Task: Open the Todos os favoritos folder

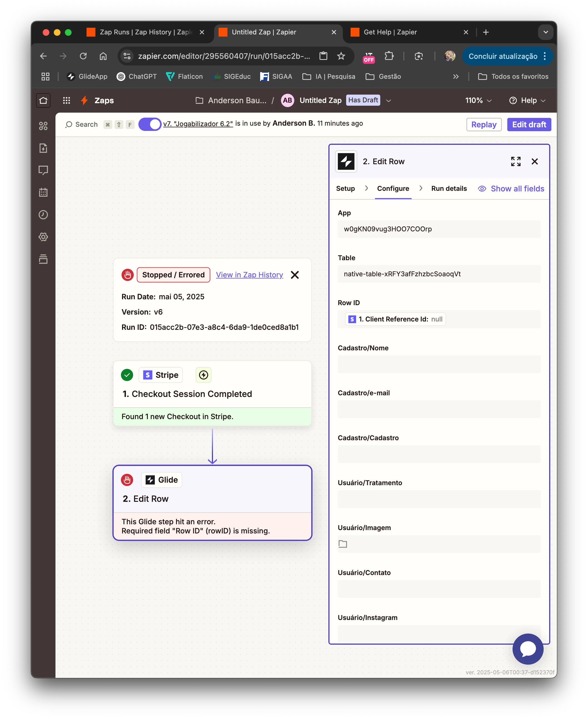Action: click(513, 77)
